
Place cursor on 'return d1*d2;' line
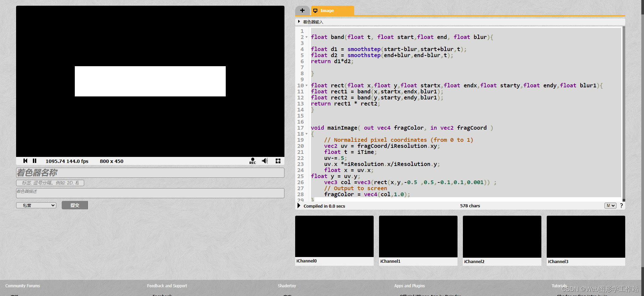[x=332, y=61]
